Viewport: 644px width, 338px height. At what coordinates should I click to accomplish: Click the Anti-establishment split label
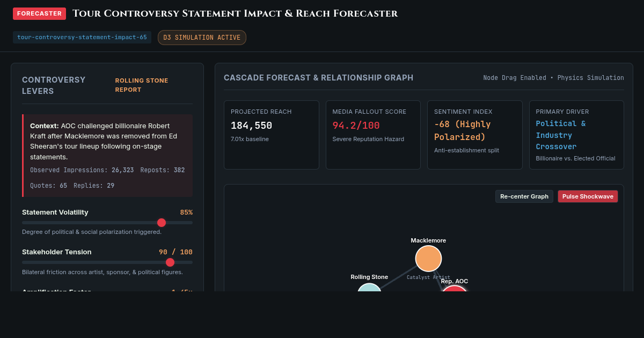[x=466, y=150]
